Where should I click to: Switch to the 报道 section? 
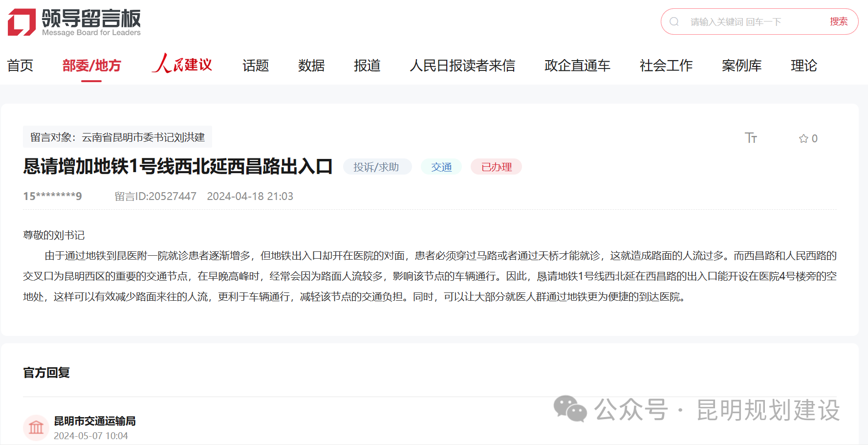pyautogui.click(x=367, y=65)
